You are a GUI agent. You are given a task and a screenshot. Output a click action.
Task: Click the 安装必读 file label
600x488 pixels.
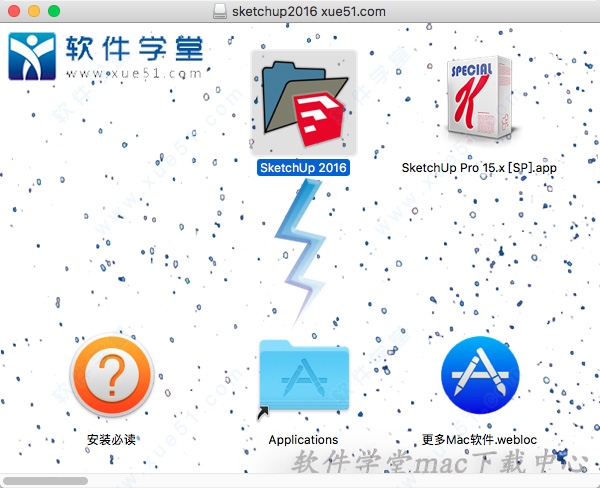tap(111, 439)
